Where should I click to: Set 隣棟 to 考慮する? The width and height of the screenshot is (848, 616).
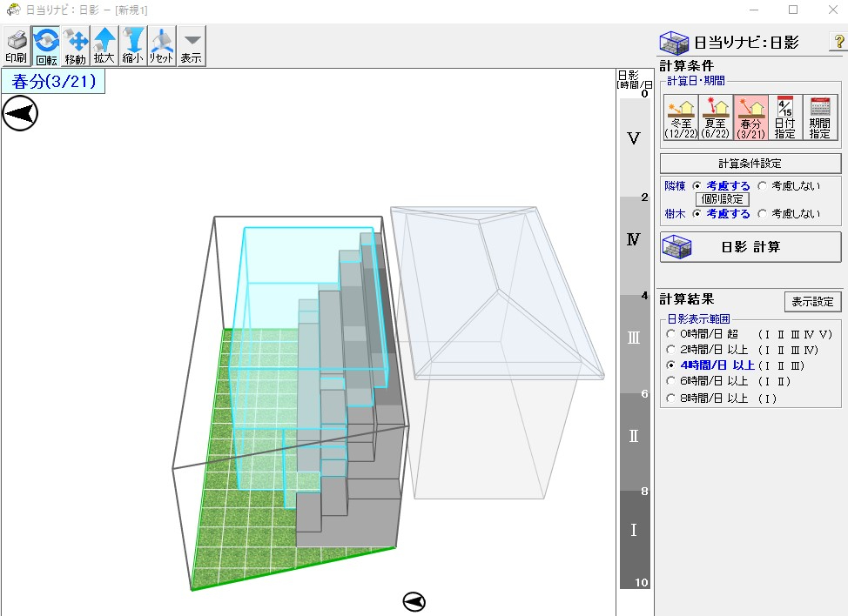722,186
